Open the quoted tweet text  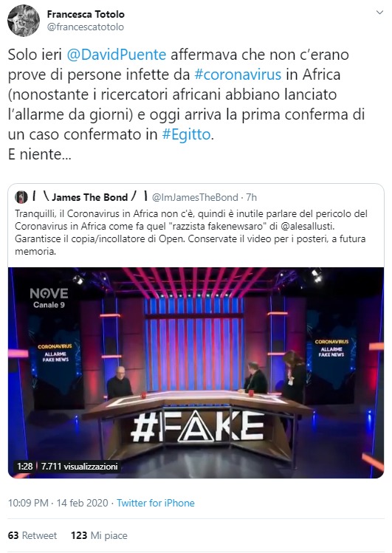pos(191,233)
